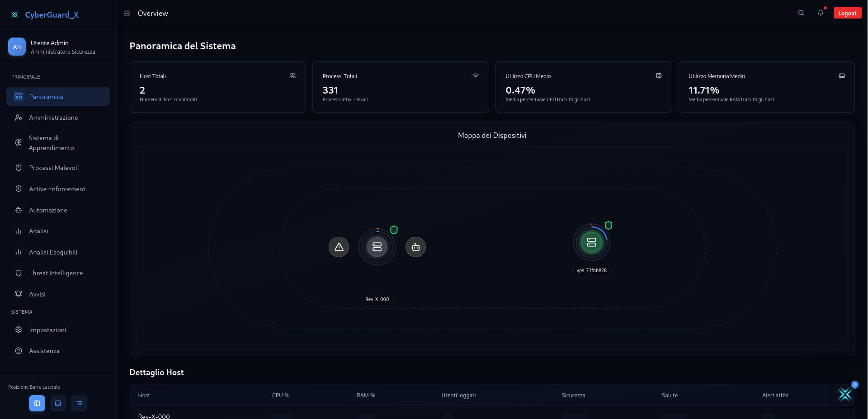Open the floating CyberGuard assistant icon
Screen dimensions: 868x419
[844, 394]
